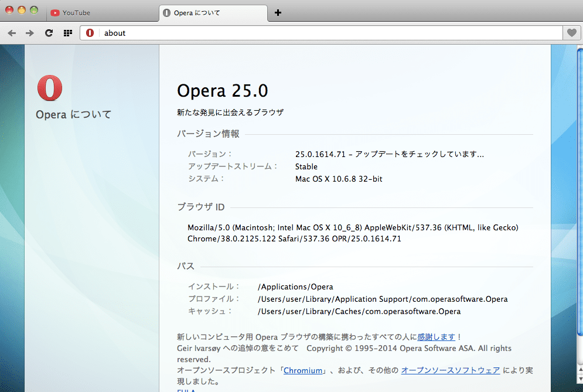Click version number 25.0.1614.71 text
This screenshot has height=392, width=583.
321,154
